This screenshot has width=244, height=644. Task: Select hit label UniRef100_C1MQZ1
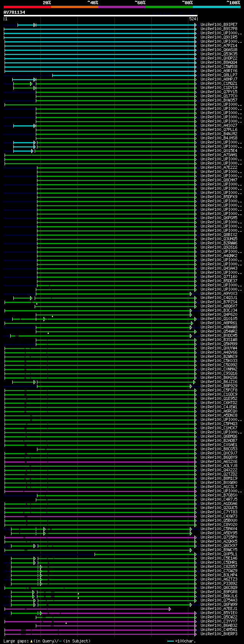tap(219, 84)
